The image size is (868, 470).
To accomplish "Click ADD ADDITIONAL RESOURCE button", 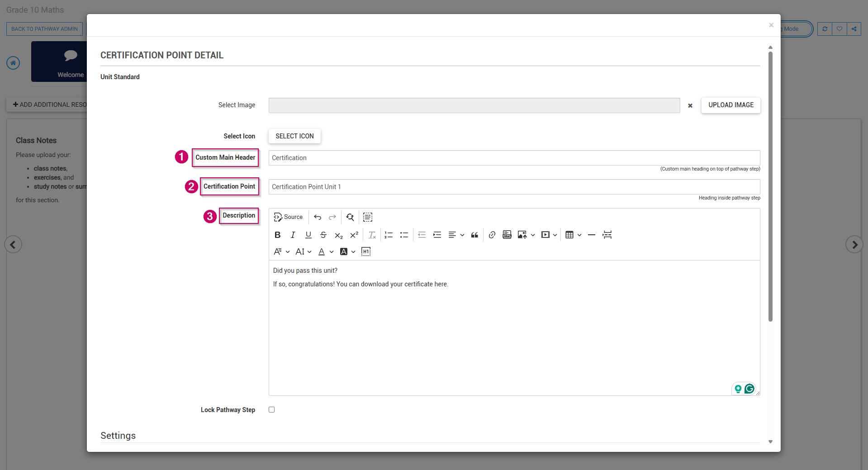I will tap(47, 104).
